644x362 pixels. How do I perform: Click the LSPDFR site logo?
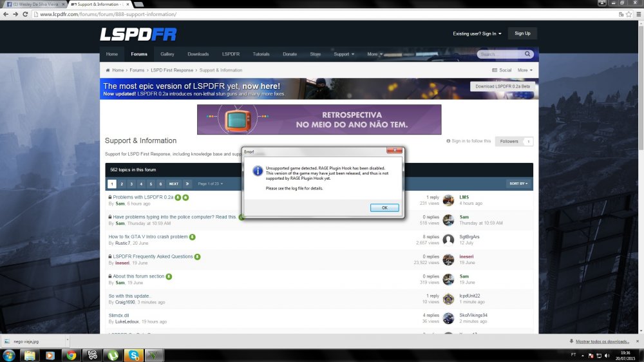[138, 34]
